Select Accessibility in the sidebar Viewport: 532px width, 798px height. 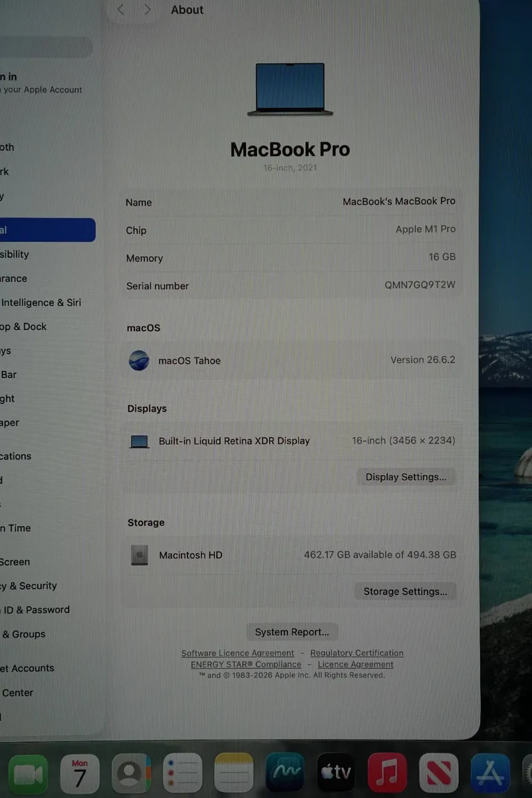15,254
